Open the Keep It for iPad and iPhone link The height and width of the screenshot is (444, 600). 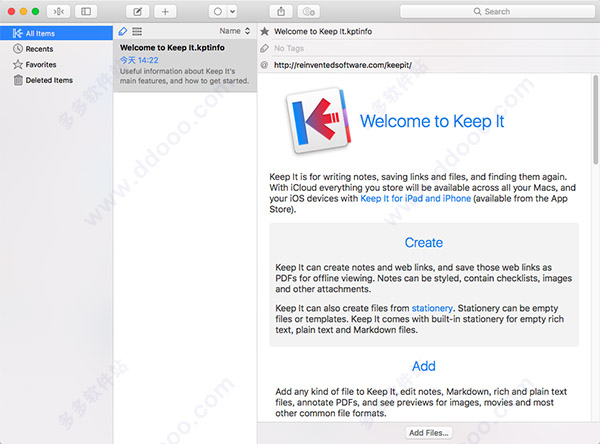tap(416, 199)
